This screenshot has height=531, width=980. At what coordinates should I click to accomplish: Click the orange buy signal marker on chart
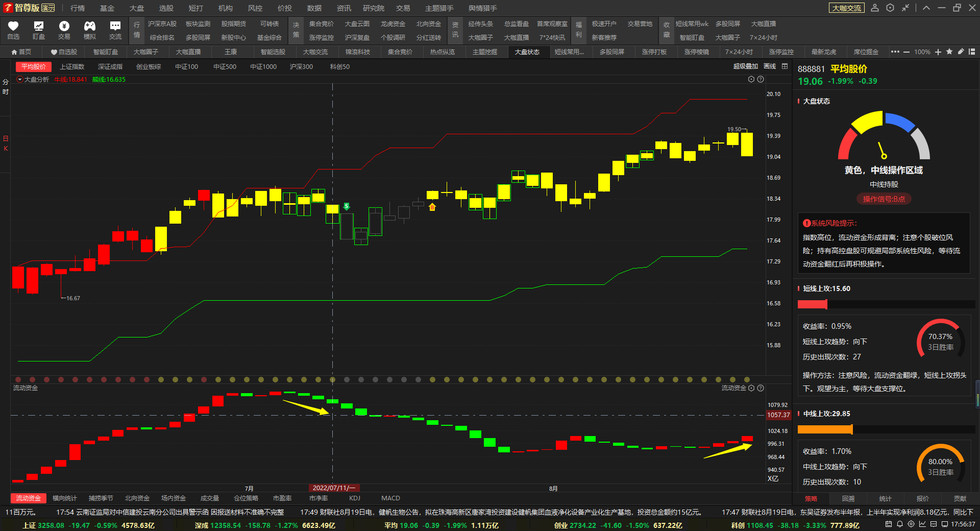(432, 207)
